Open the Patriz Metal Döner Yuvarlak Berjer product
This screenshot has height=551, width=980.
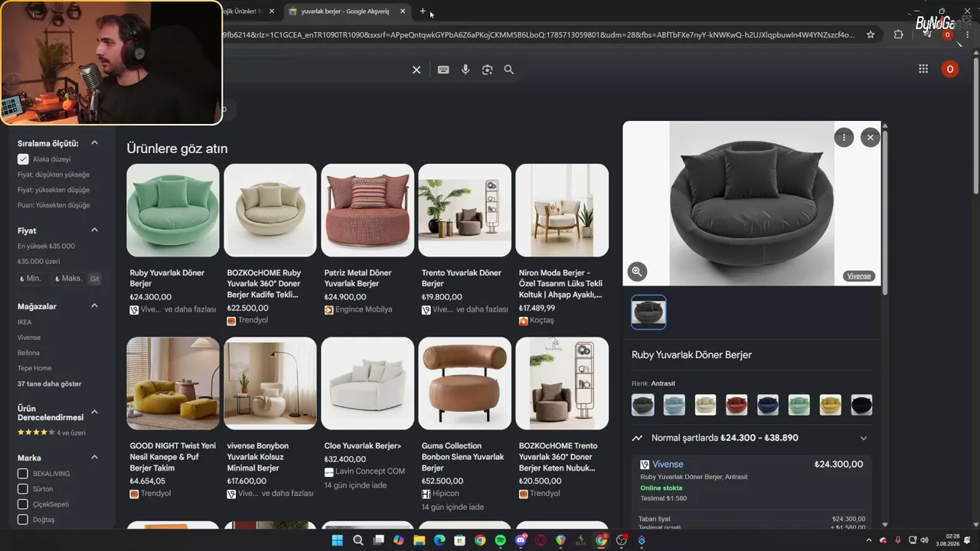pyautogui.click(x=367, y=239)
